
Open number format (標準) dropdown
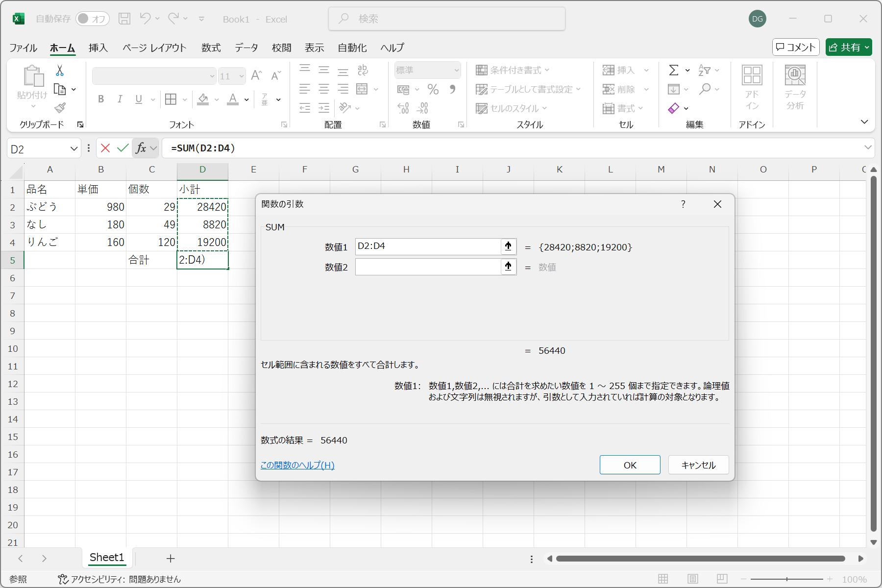click(x=456, y=70)
